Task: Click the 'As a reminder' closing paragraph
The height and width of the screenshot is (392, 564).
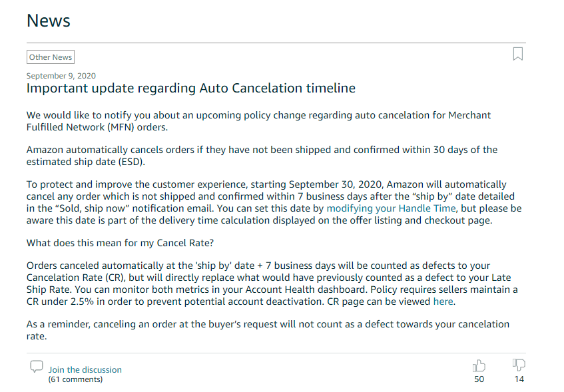Action: pos(268,330)
